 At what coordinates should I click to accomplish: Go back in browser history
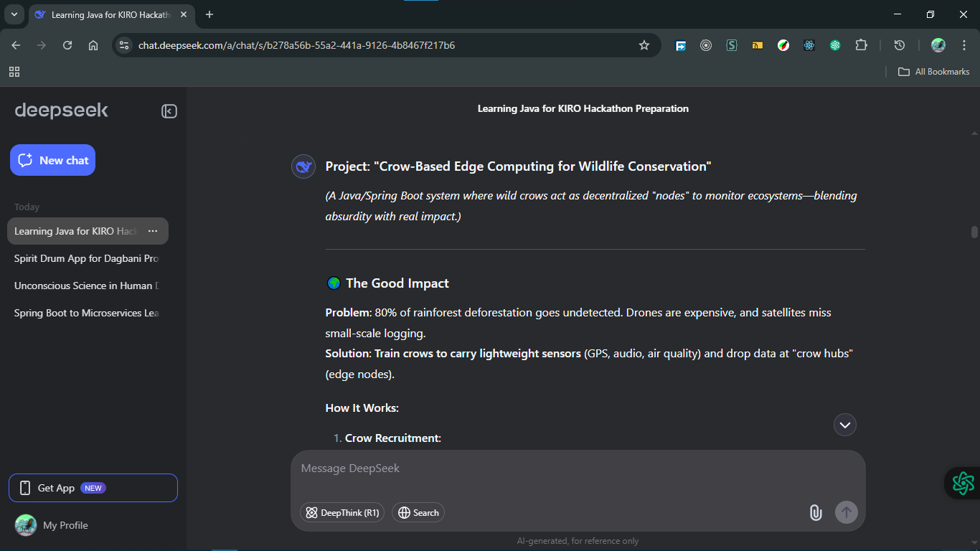click(x=16, y=45)
